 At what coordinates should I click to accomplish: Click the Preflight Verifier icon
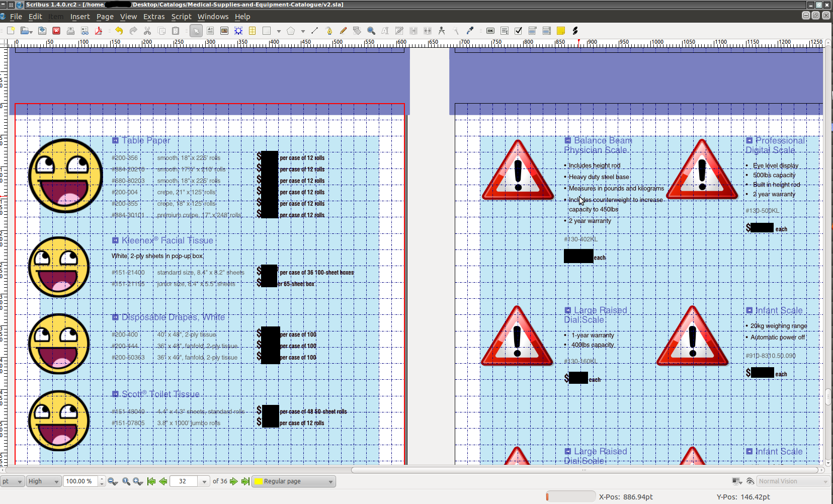pos(85,31)
